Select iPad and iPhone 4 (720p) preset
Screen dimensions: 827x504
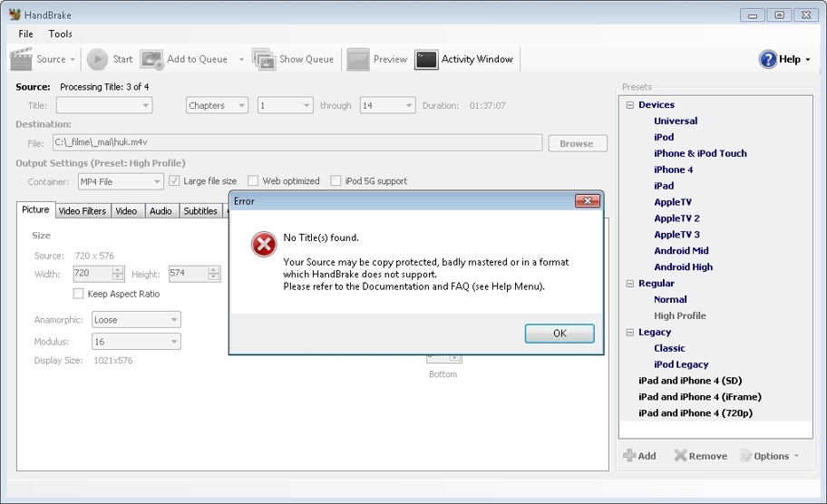696,413
